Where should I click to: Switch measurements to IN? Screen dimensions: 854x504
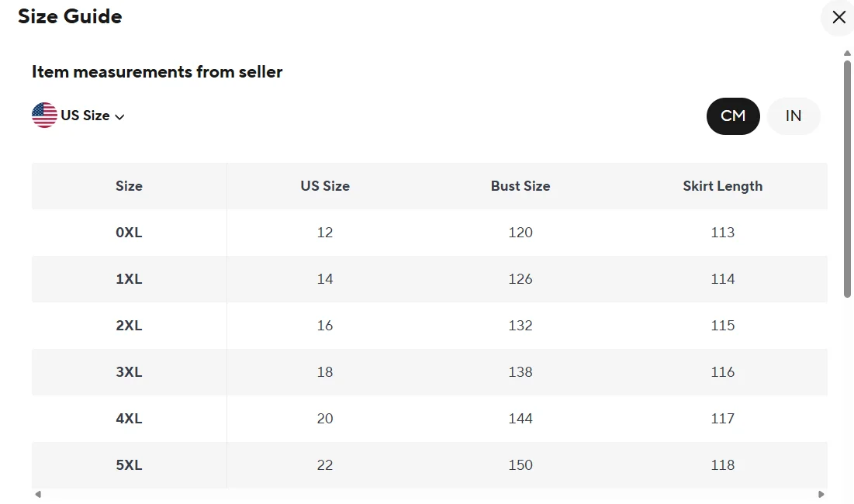coord(793,116)
